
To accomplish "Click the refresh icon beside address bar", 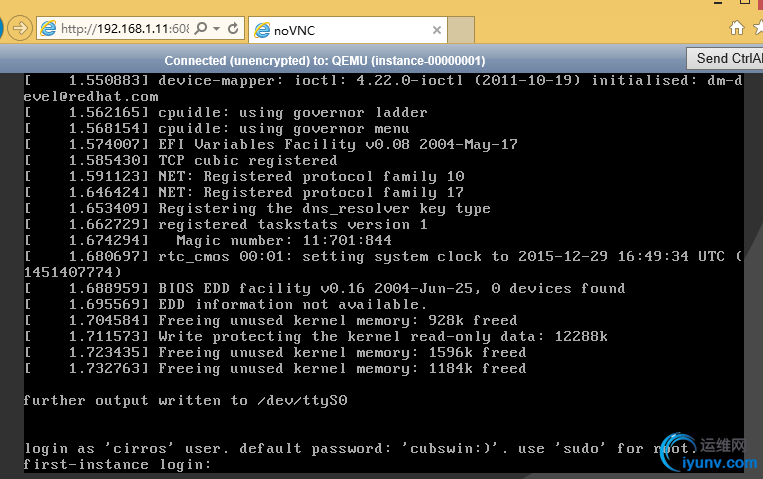I will point(231,29).
